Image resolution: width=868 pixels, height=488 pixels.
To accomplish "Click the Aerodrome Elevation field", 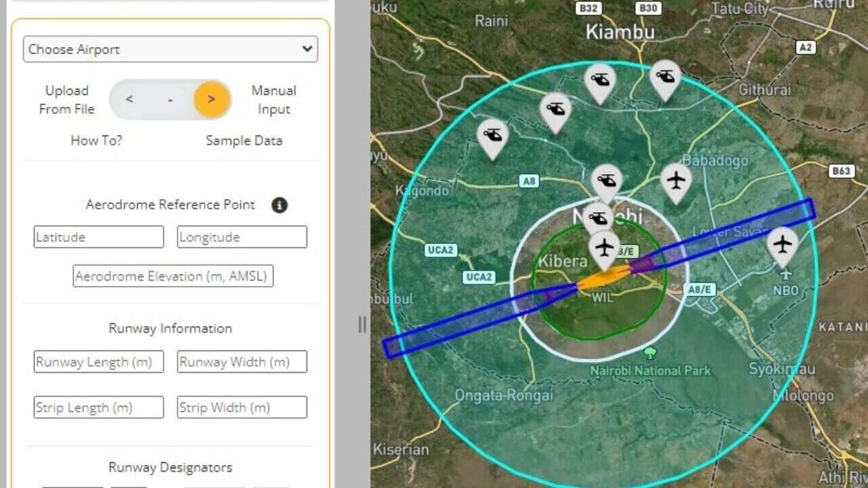I will (x=173, y=276).
